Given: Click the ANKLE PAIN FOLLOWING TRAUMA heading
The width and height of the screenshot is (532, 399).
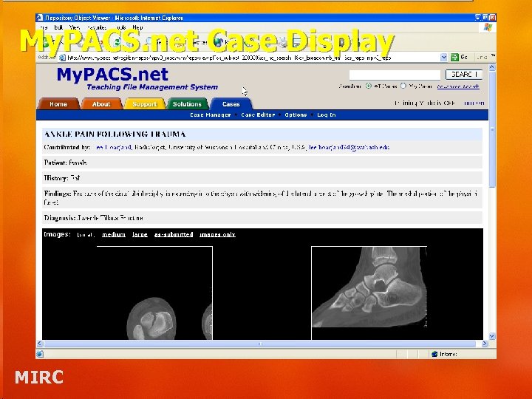Looking at the screenshot, I should [115, 134].
